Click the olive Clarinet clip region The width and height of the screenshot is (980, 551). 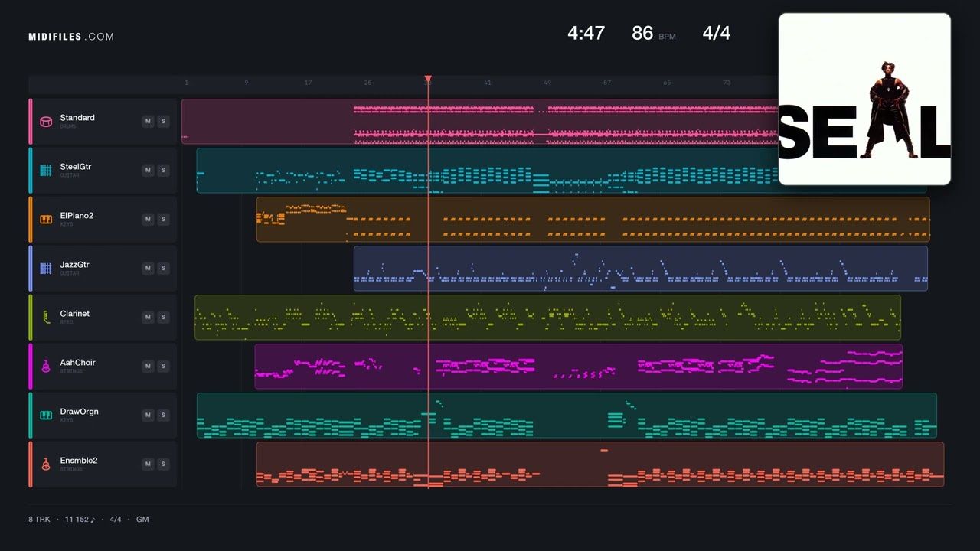pyautogui.click(x=547, y=317)
